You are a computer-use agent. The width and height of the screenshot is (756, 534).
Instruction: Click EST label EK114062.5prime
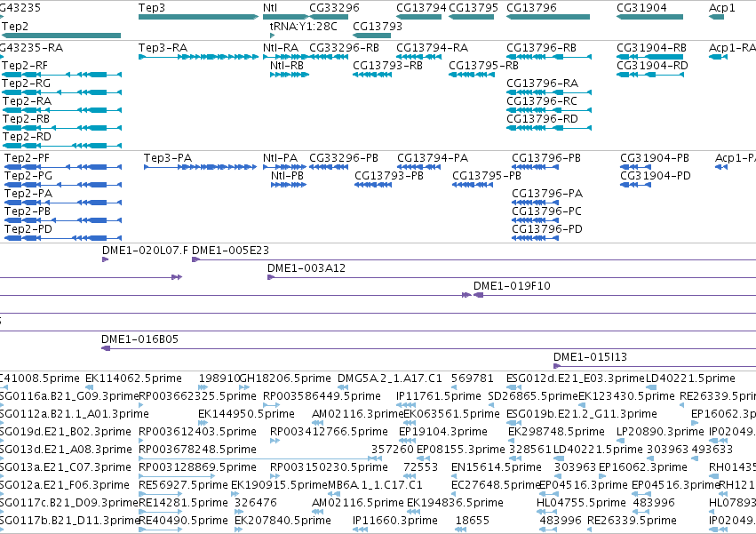133,379
